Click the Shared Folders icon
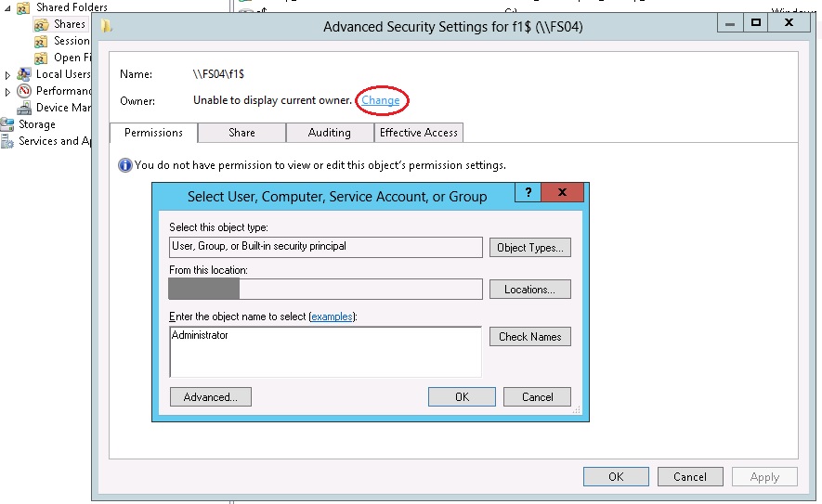 (x=23, y=7)
